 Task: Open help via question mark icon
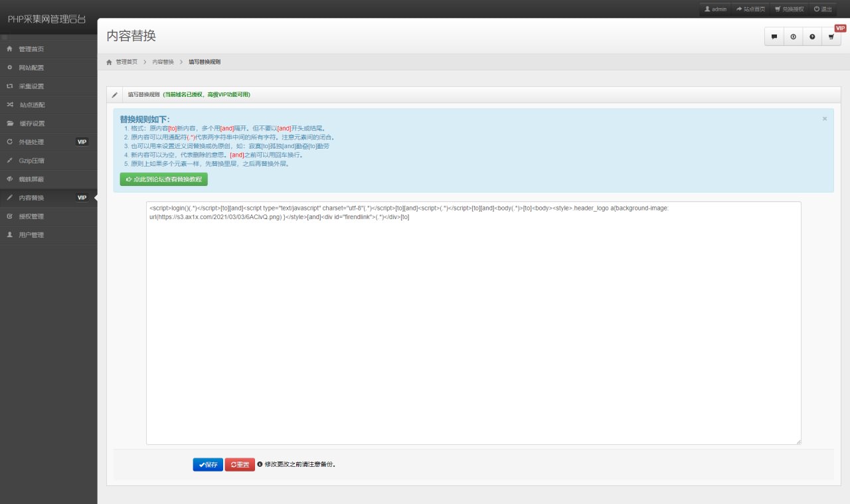812,37
